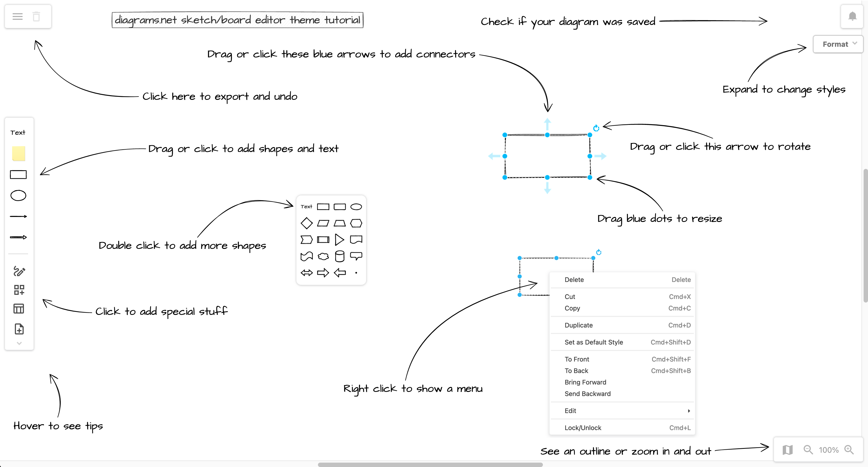Click the Text shape in sidebar
Screen dimensions: 868x467
coord(18,132)
